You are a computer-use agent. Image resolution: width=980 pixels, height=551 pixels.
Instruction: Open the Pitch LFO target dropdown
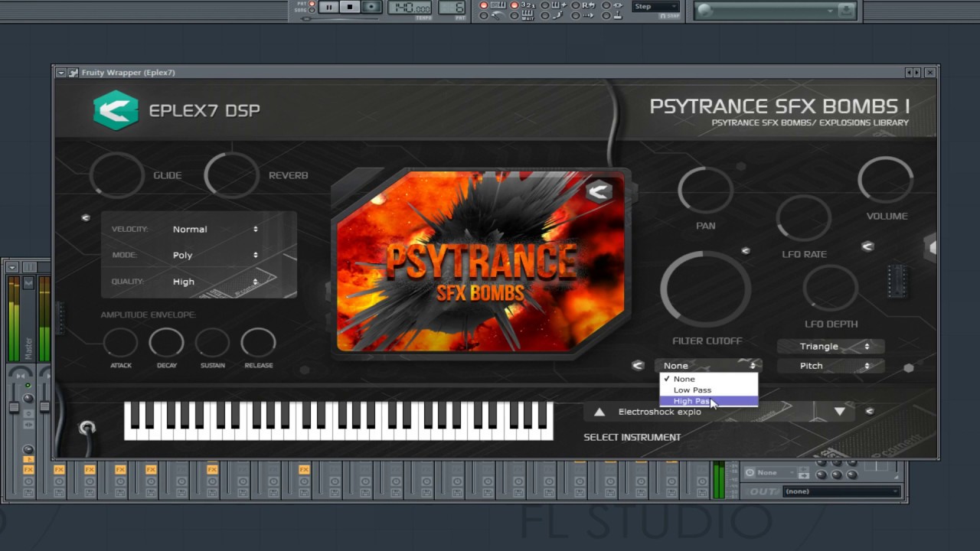(831, 366)
